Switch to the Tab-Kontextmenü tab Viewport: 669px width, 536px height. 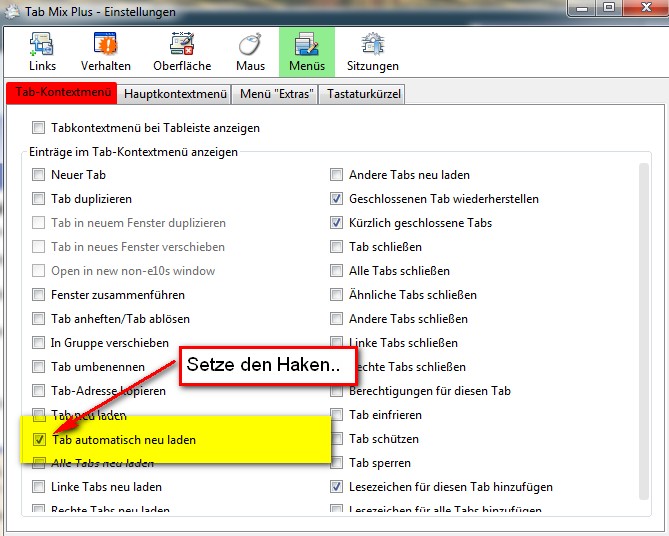coord(62,93)
